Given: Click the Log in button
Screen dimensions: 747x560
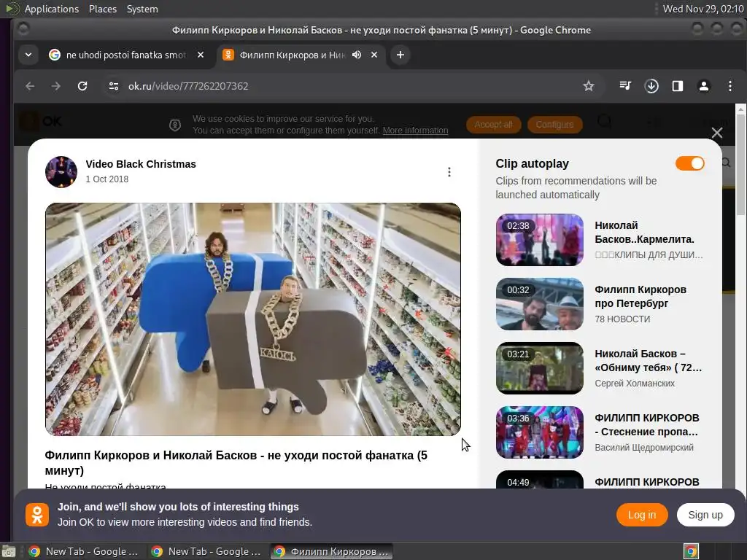Looking at the screenshot, I should (x=642, y=515).
